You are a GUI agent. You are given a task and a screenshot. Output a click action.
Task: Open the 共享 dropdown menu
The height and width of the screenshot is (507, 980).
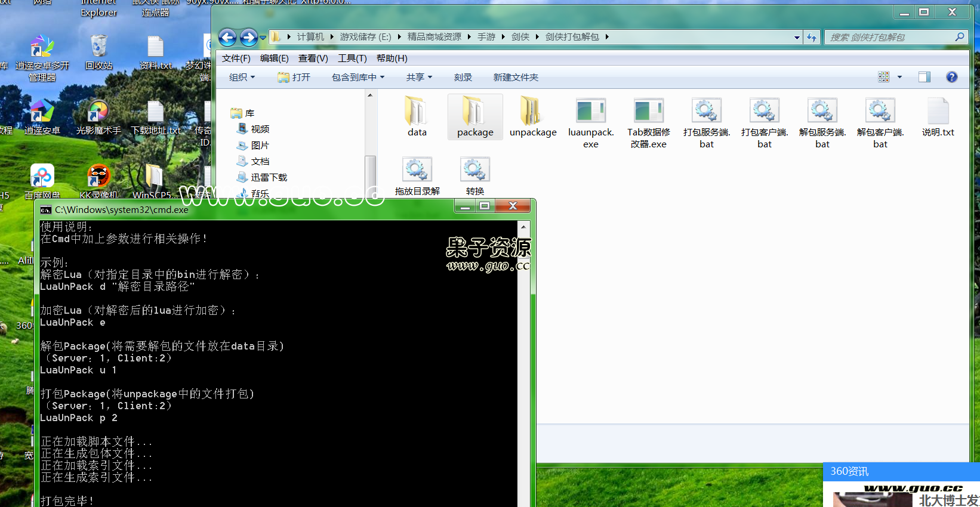[x=418, y=77]
